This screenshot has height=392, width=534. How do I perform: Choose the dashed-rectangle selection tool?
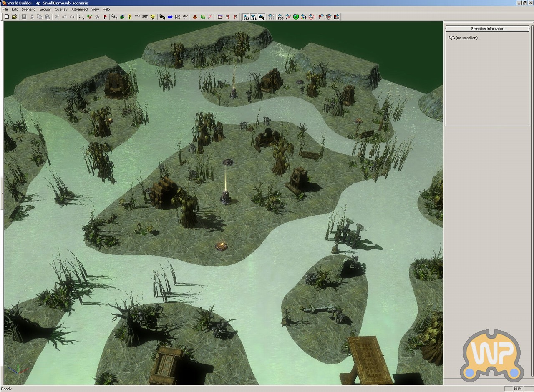pyautogui.click(x=82, y=17)
